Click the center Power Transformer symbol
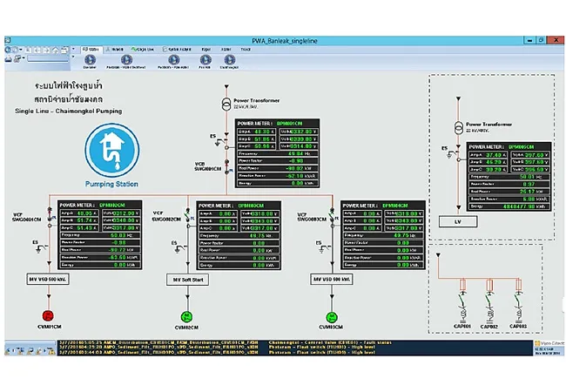The width and height of the screenshot is (566, 392). coord(226,104)
